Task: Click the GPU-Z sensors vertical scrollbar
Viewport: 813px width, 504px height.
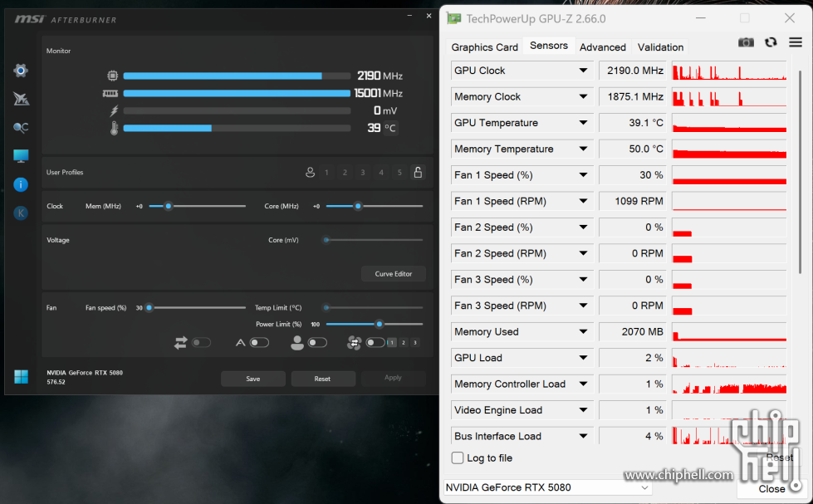Action: pos(801,171)
